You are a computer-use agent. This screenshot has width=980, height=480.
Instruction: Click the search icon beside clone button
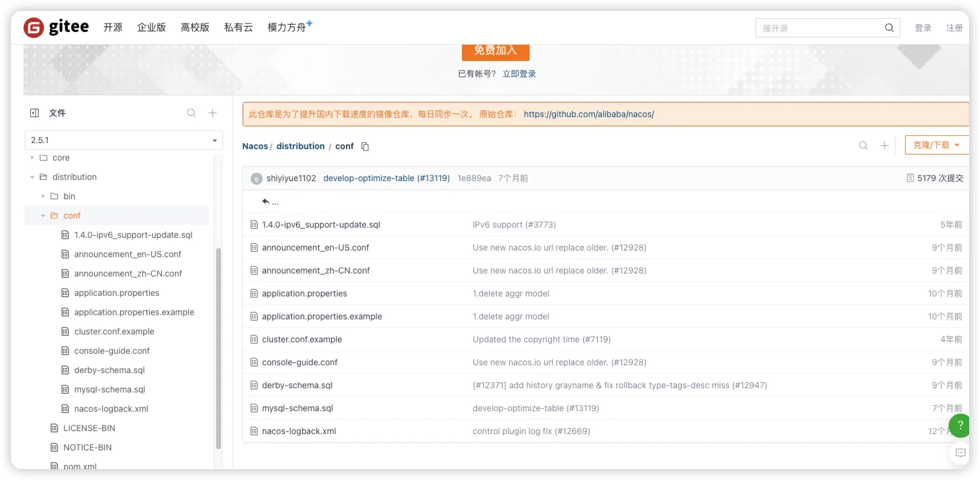863,146
